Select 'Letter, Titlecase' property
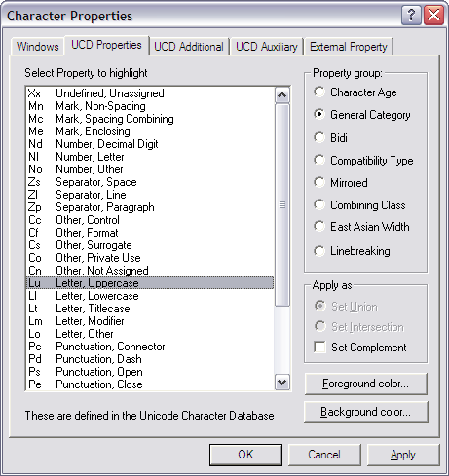Viewport: 449px width, 476px height. (150, 309)
